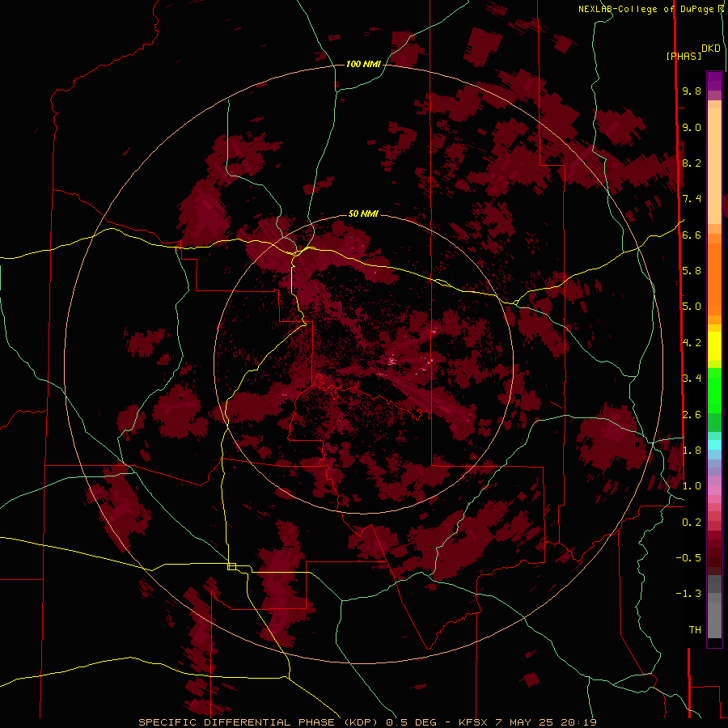Click the -0.5 legend value
This screenshot has height=728, width=728.
(x=688, y=558)
